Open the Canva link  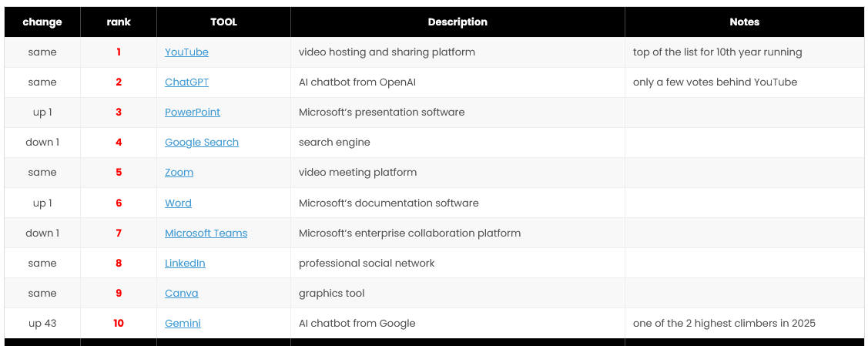tap(181, 294)
